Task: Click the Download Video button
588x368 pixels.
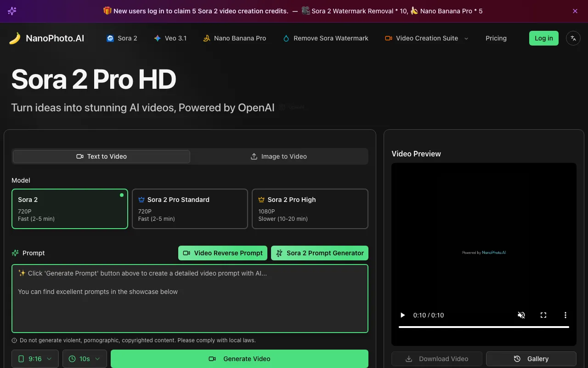Action: point(437,359)
